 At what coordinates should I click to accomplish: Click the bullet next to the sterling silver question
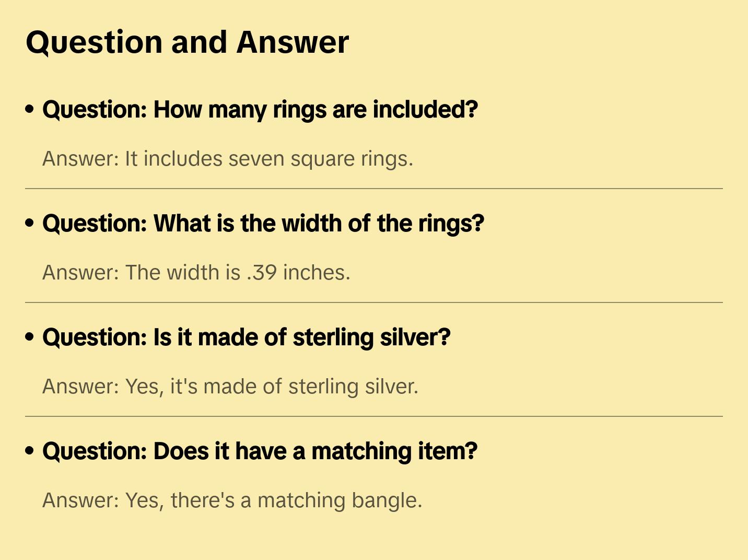[30, 337]
